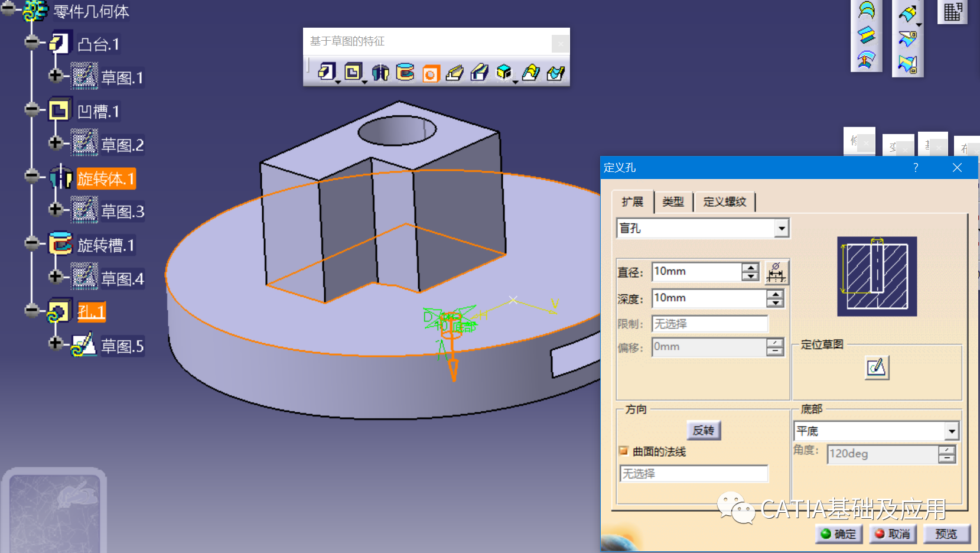
Task: Switch to the 扩展 tab
Action: tap(632, 202)
